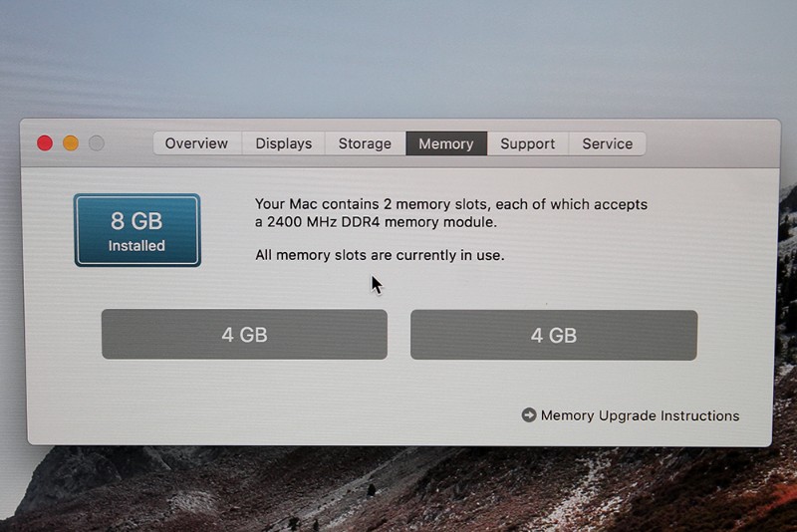Click the gray sky wallpaper above the window
This screenshot has height=532, width=797.
398,56
